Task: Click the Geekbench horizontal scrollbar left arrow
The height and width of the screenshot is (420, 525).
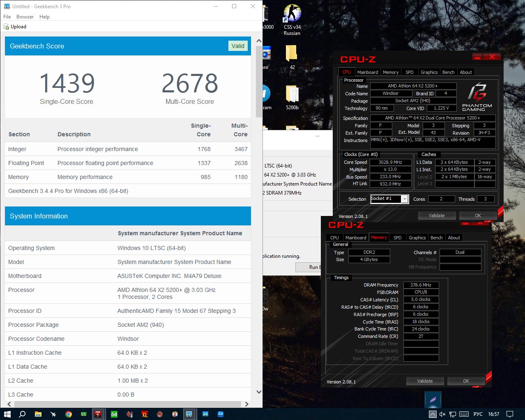Action: click(9, 404)
